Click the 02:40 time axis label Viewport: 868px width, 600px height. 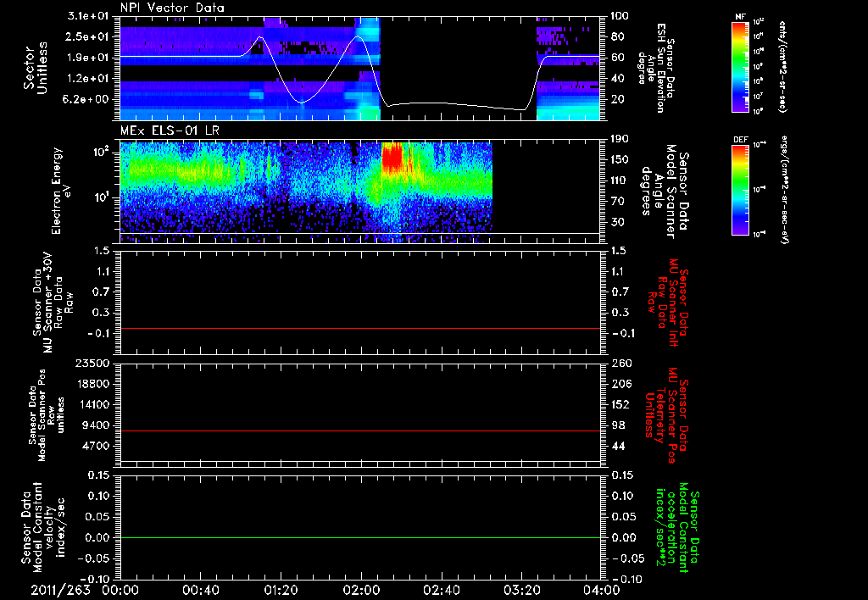pos(441,591)
